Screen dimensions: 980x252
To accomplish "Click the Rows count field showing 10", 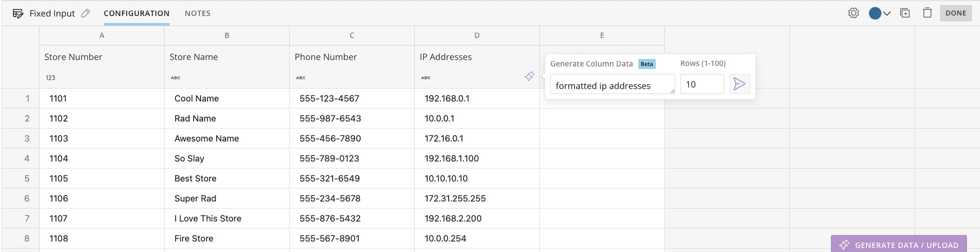I will (702, 84).
